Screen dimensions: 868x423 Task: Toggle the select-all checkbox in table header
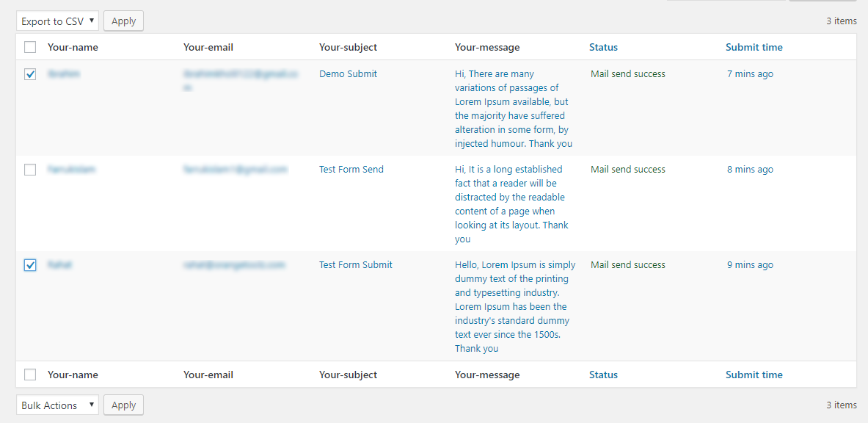pos(30,47)
